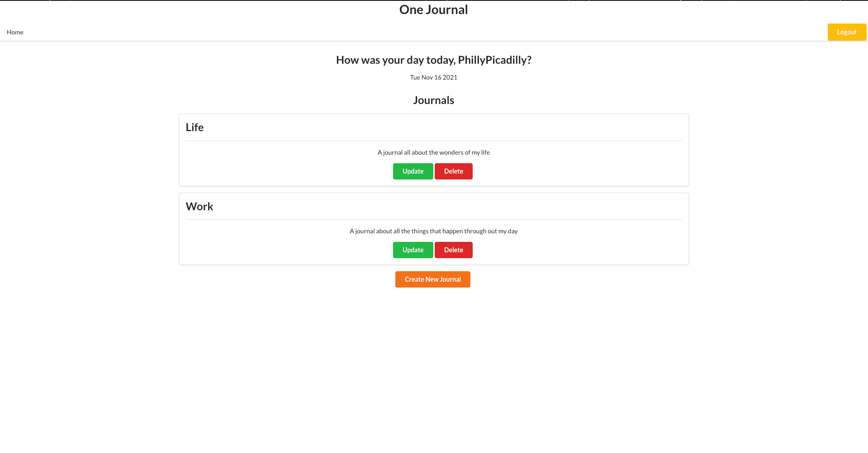Screen dimensions: 868x453
Task: Delete the Work journal
Action: click(453, 250)
